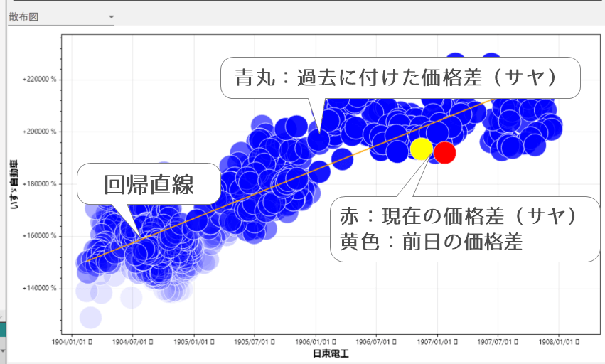The image size is (605, 364).
Task: Click the 1907/07/01 x-axis label
Action: click(498, 342)
